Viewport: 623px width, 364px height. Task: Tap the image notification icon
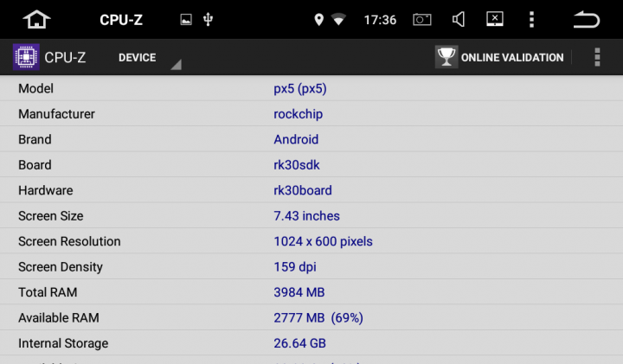[186, 19]
